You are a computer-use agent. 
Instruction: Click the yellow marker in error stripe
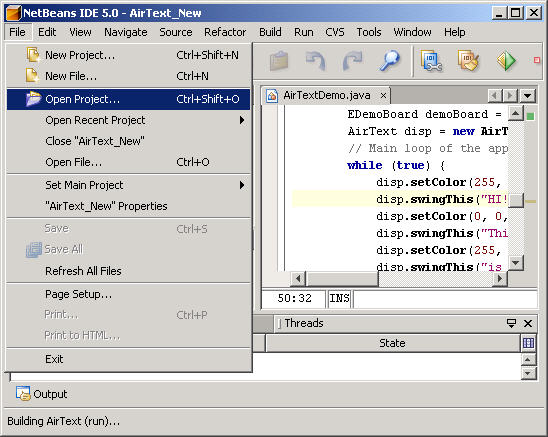pos(531,202)
